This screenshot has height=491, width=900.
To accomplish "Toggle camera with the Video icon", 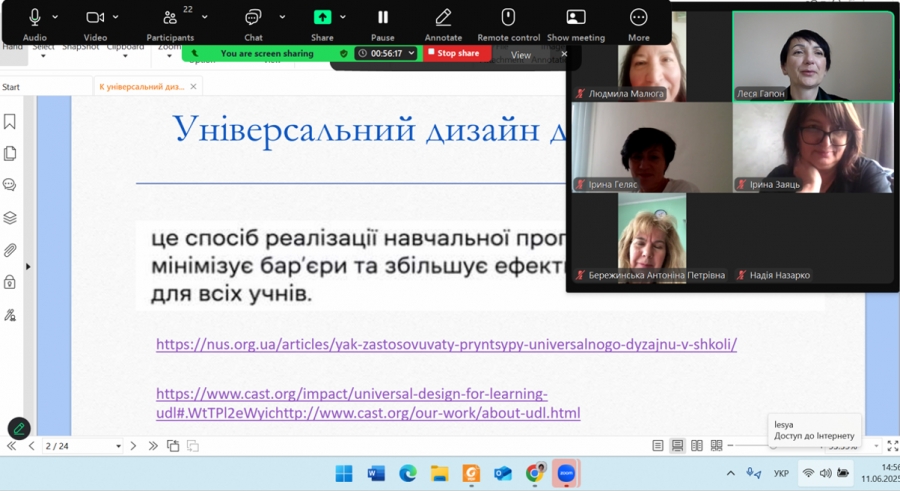I will click(x=95, y=18).
